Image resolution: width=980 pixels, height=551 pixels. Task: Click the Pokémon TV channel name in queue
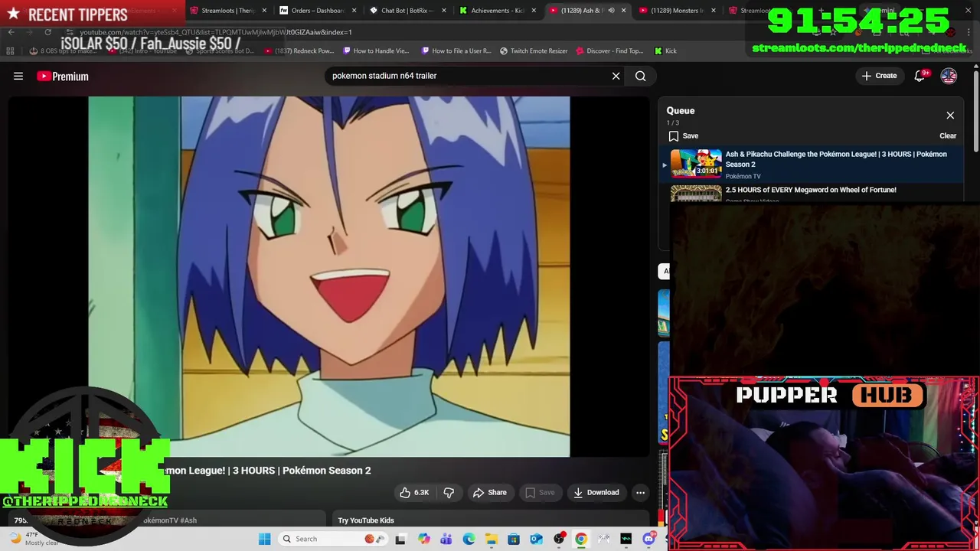point(743,177)
